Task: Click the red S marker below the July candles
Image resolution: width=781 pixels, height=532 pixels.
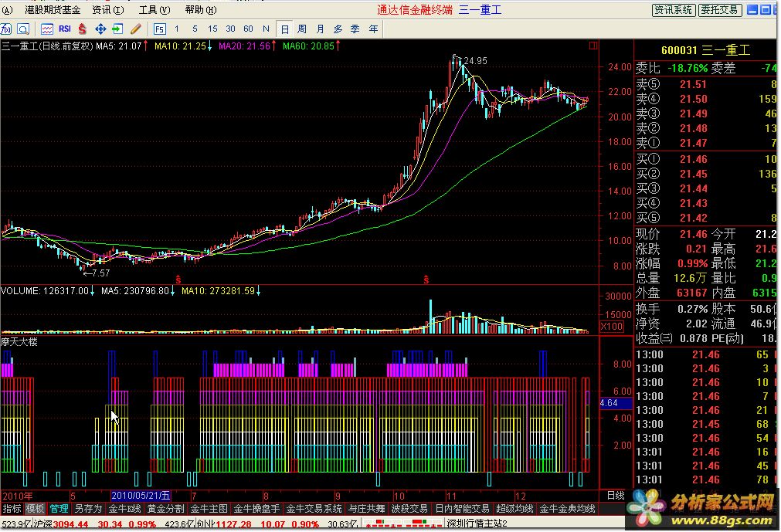Action: click(x=178, y=280)
